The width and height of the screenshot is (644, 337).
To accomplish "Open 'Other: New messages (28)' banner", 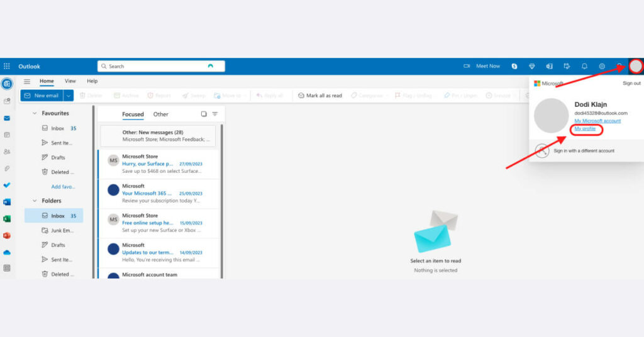I will tap(158, 136).
